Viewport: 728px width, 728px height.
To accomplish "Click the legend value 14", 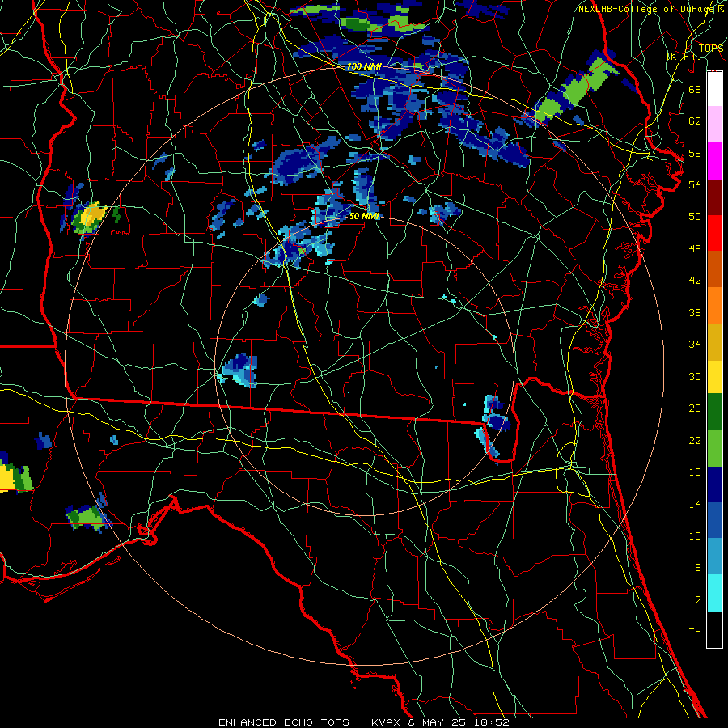I will coord(695,504).
